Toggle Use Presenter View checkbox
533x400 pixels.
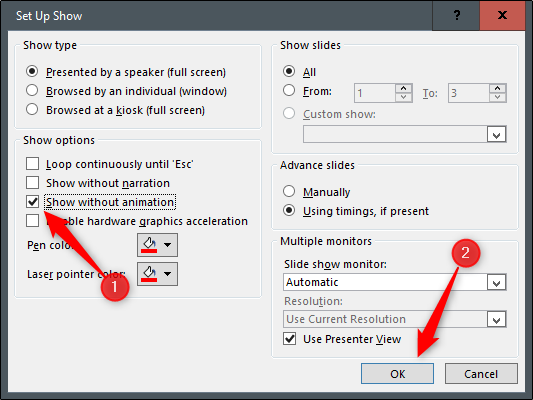289,339
